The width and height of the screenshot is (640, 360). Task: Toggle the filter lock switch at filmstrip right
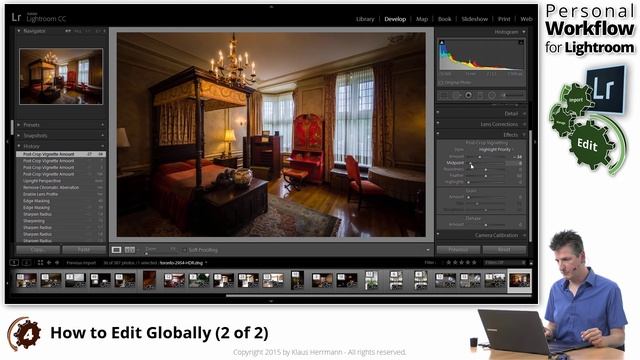coord(531,262)
